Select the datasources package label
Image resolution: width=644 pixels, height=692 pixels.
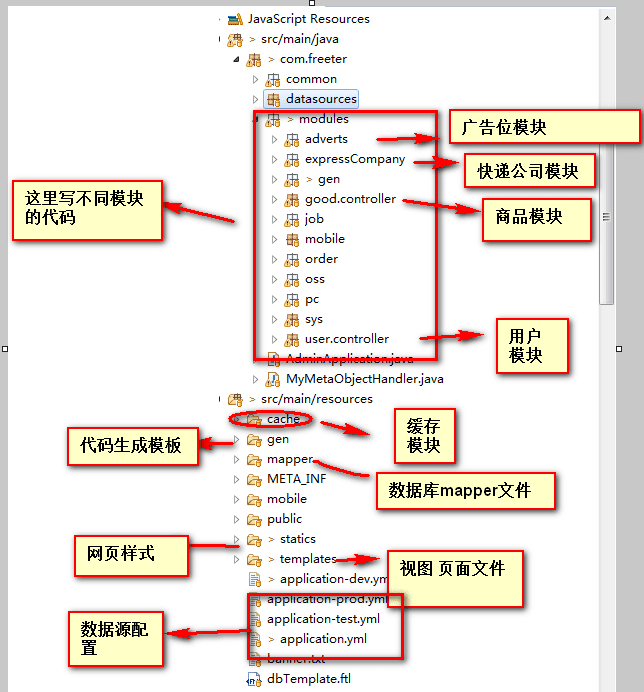(x=321, y=99)
